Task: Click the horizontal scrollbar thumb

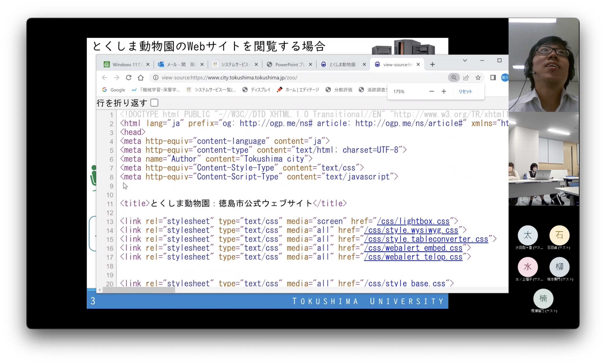Action: click(x=138, y=290)
